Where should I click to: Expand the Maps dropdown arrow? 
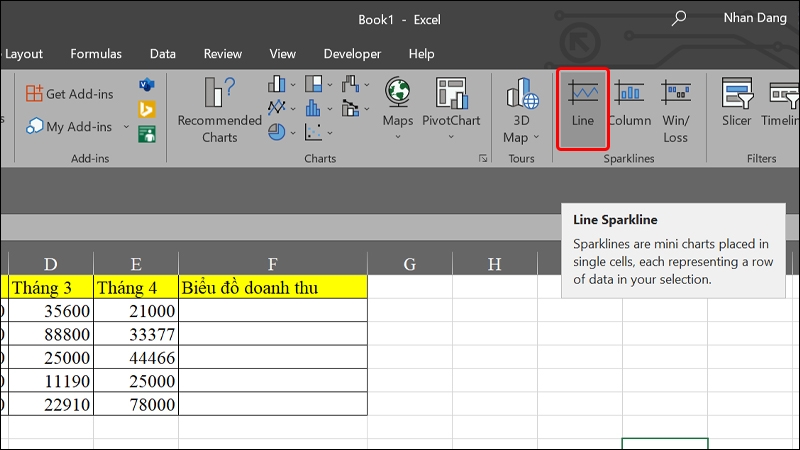pyautogui.click(x=397, y=137)
